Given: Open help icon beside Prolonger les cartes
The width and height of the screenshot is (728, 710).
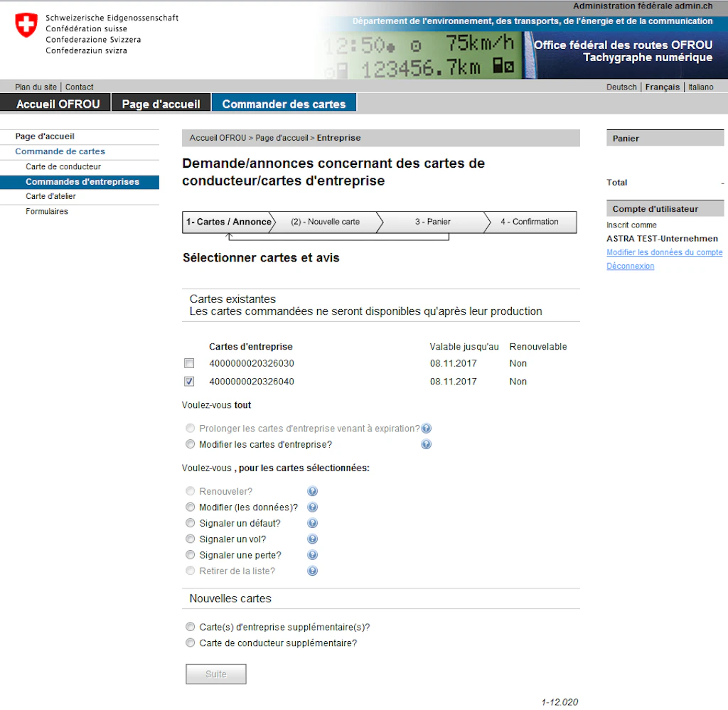Looking at the screenshot, I should (x=426, y=429).
